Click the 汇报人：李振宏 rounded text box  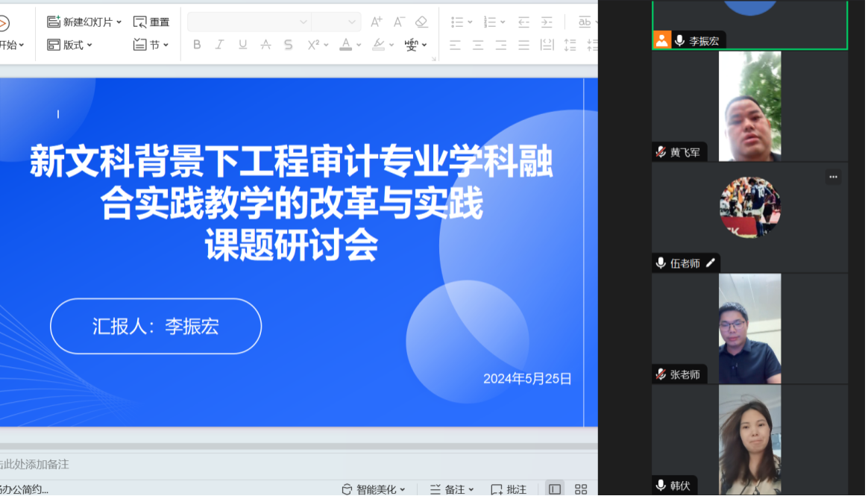(x=156, y=326)
